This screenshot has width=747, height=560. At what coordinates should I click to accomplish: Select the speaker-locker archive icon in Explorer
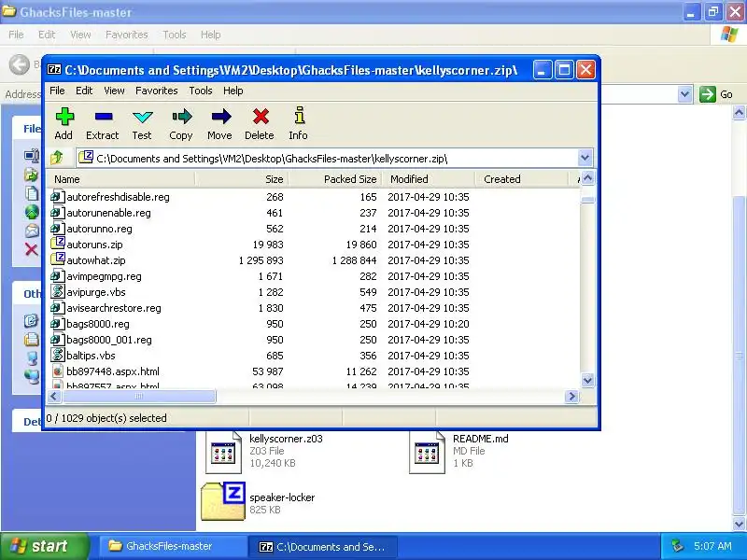(223, 501)
